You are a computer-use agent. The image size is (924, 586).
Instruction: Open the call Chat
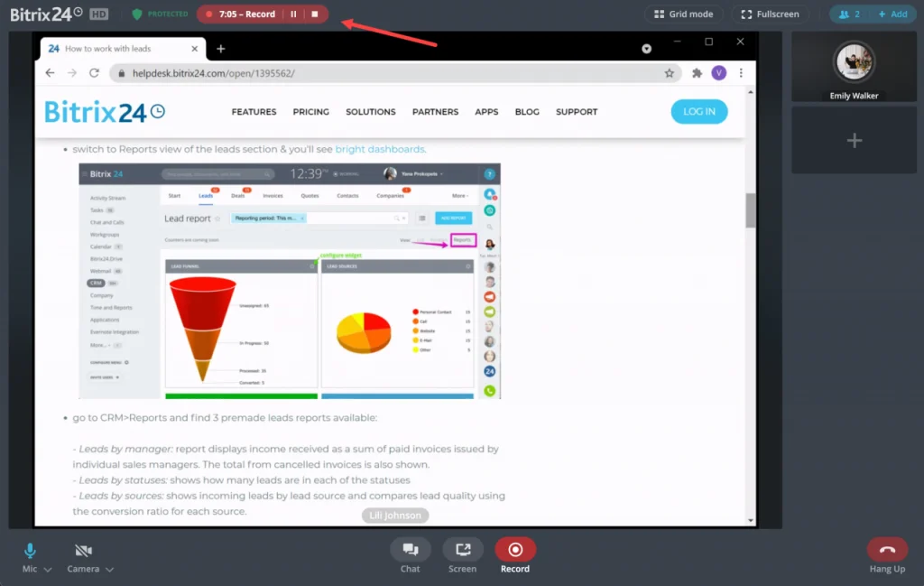[411, 555]
